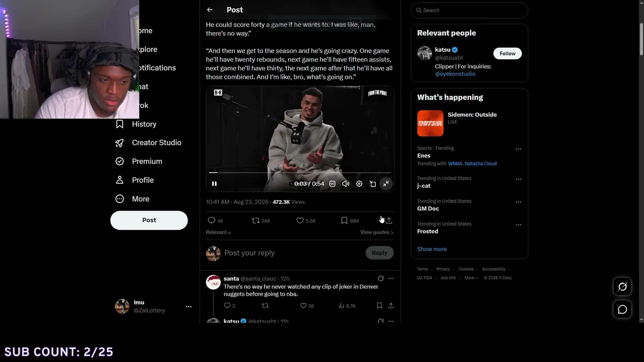The image size is (644, 362).
Task: Go back using the Post header arrow
Action: click(210, 10)
